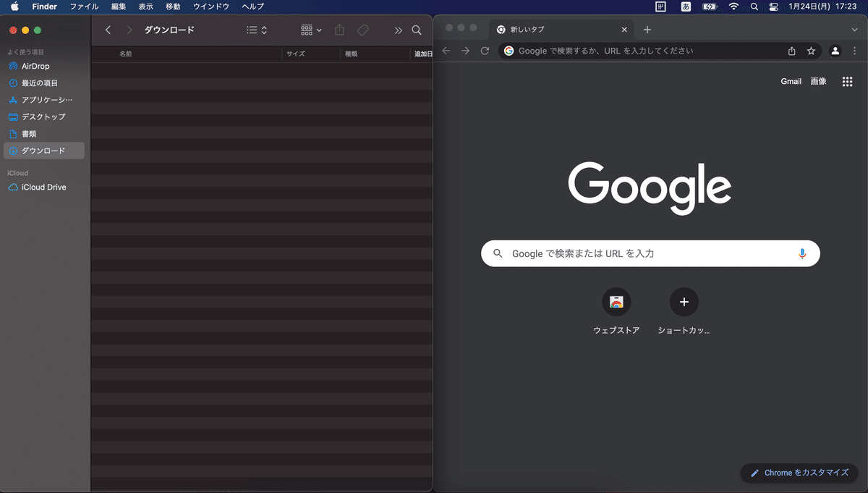868x493 pixels.
Task: Open Spotlight search in menu bar
Action: coord(754,7)
